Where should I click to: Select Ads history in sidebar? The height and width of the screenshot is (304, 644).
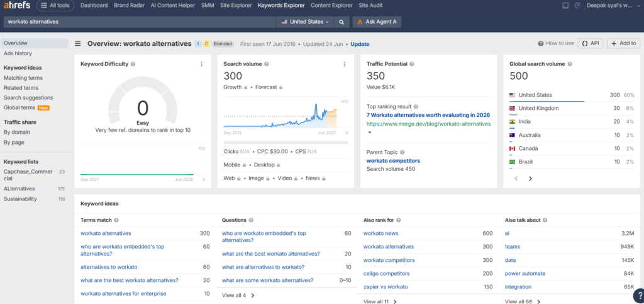point(18,53)
